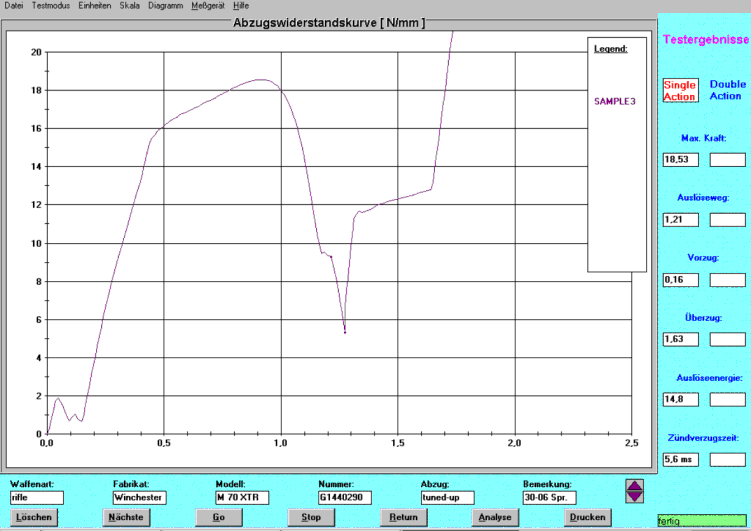The height and width of the screenshot is (531, 751).
Task: Open the Skala menu
Action: tap(130, 6)
